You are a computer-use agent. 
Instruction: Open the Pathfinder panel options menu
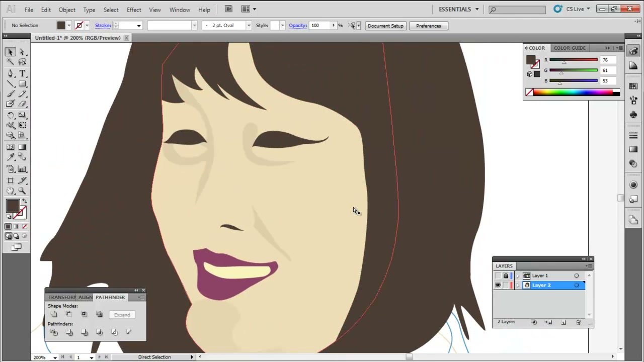pos(141,297)
